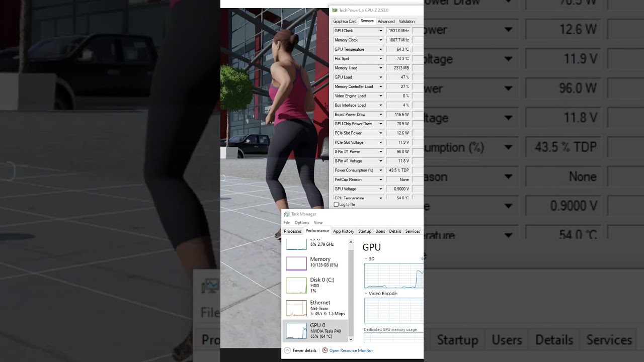Expand the PerfCap Reason dropdown
The width and height of the screenshot is (644, 362).
[381, 179]
